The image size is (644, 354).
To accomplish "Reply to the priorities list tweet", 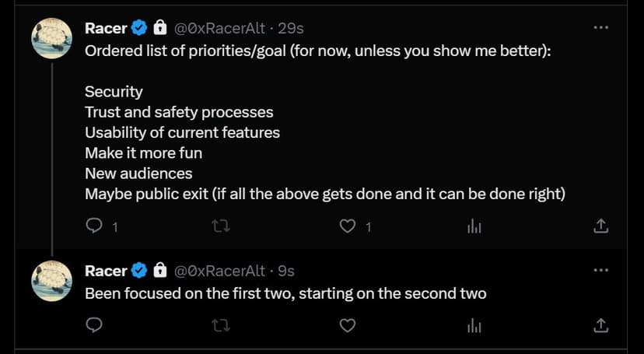I will pos(94,226).
